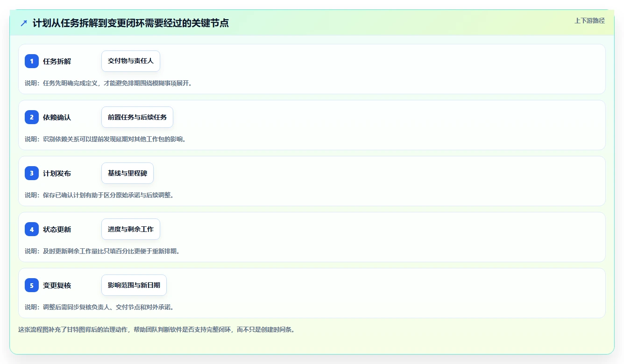Click the 任务拆解 step title

(57, 61)
